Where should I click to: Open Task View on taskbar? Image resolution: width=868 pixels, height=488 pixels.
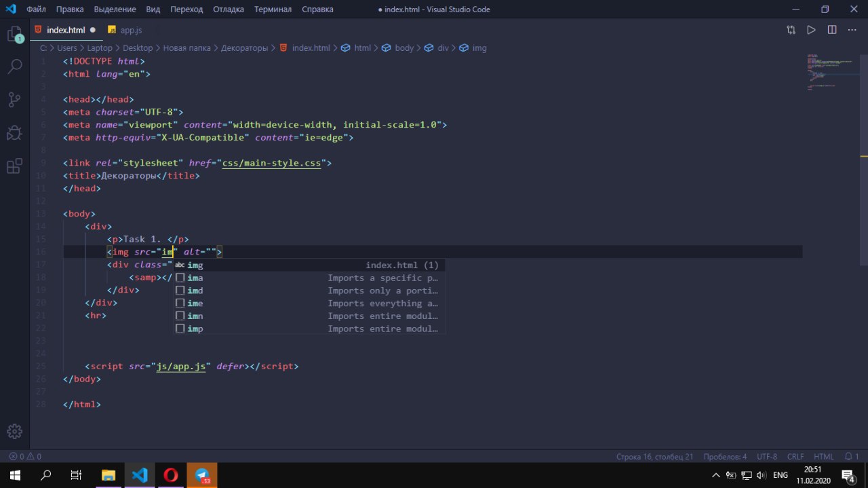[x=77, y=475]
